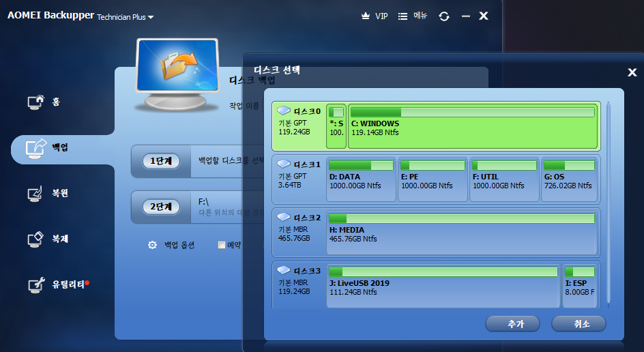Go to 홈 in the sidebar
This screenshot has height=352, width=644.
coord(44,102)
